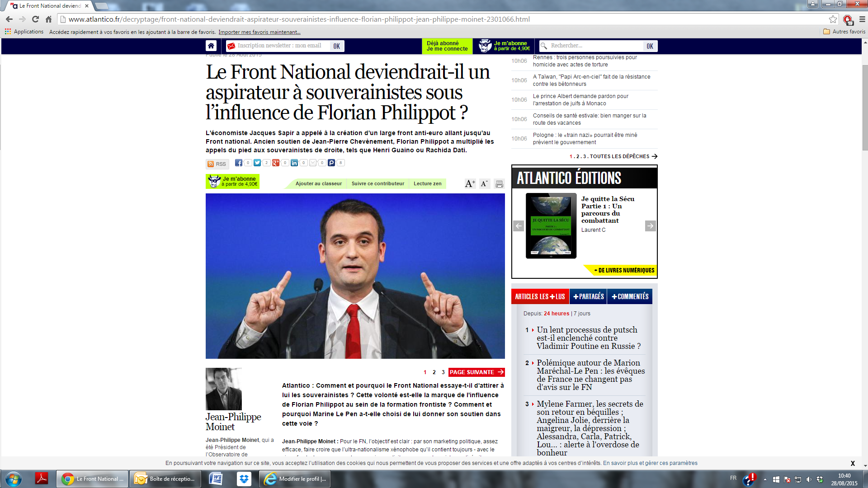Increase text size with A+ icon
The image size is (868, 488).
[470, 183]
